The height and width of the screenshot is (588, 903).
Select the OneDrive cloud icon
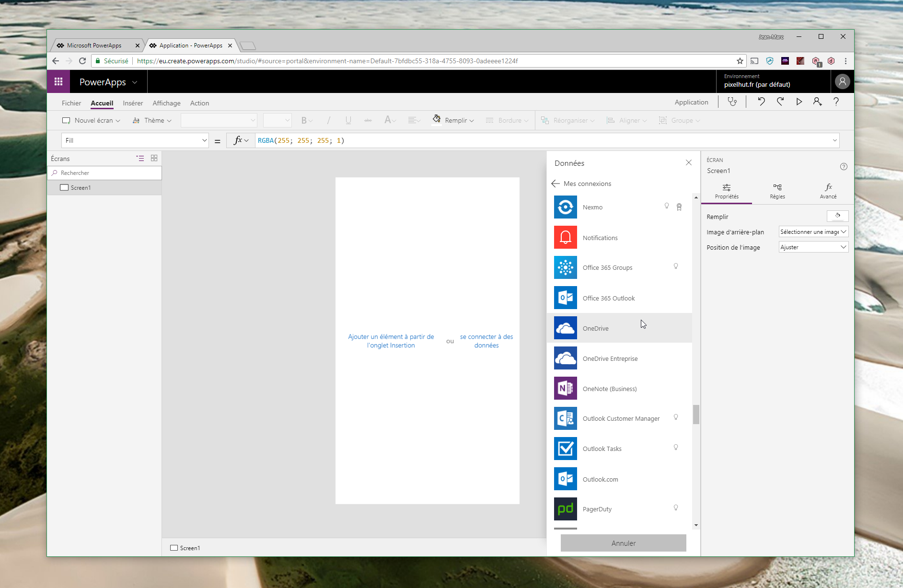(566, 328)
